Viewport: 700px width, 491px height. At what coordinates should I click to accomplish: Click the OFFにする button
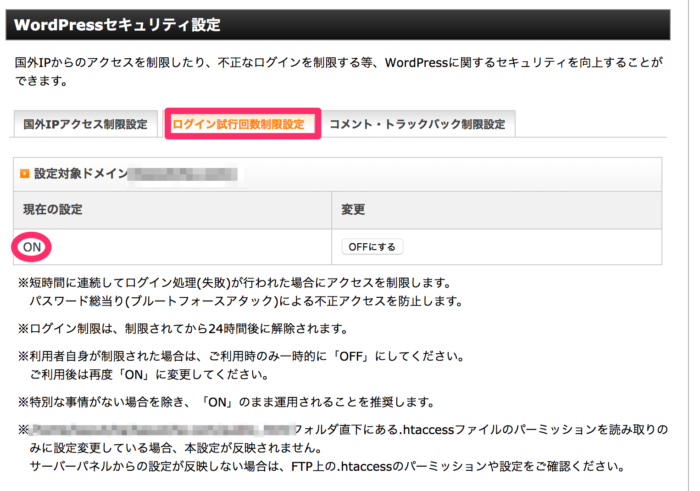pos(372,247)
